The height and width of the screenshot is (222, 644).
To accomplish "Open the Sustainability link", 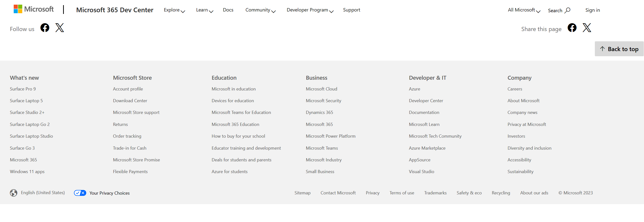I will 520,171.
